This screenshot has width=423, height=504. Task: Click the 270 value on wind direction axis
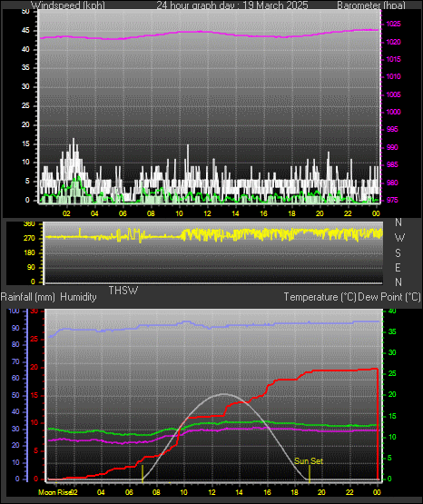pos(29,239)
